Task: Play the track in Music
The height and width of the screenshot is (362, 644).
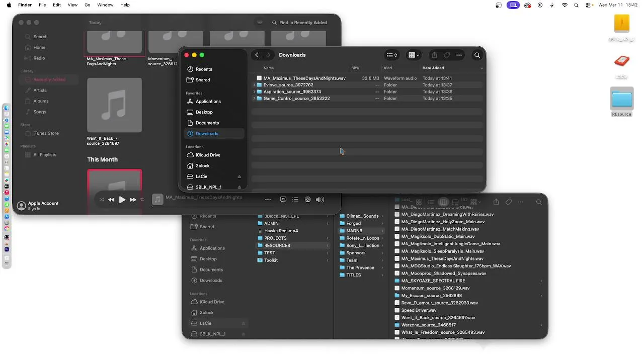Action: click(122, 200)
